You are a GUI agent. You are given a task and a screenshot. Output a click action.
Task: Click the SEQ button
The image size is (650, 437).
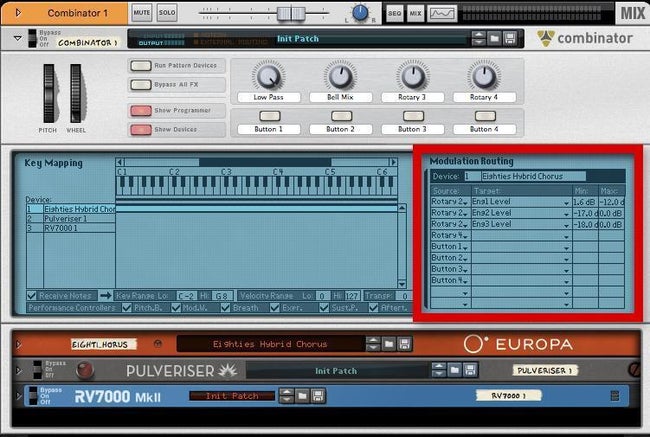click(395, 13)
